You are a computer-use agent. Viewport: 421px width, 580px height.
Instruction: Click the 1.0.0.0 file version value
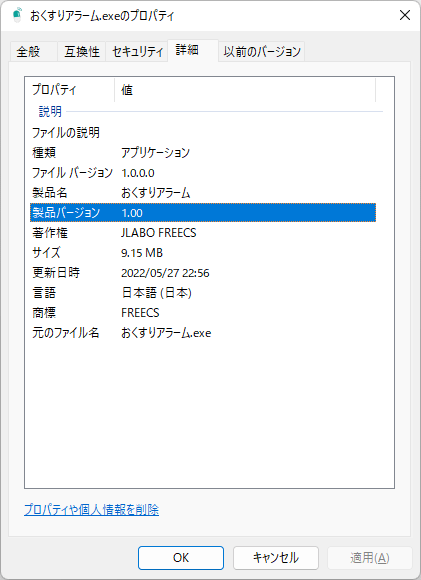(138, 173)
